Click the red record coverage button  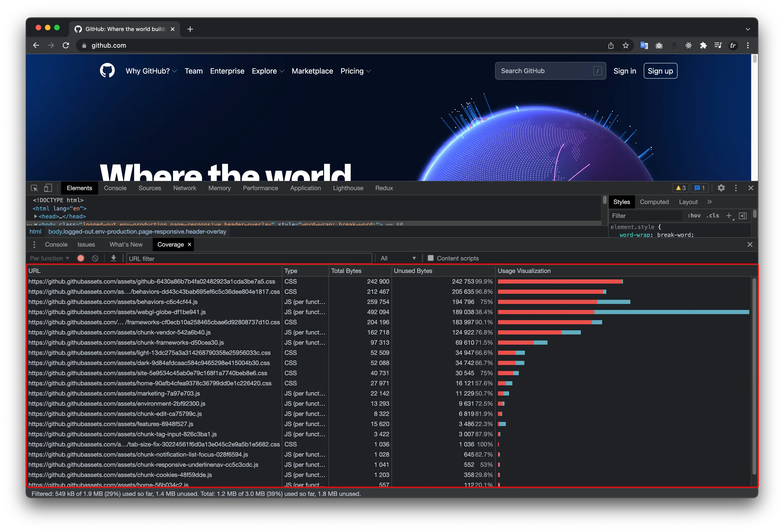[x=81, y=258]
